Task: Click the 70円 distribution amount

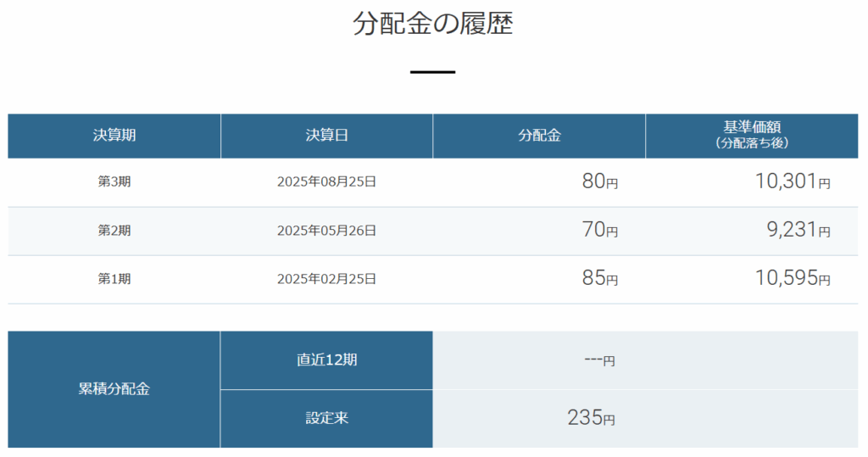Action: [x=599, y=230]
